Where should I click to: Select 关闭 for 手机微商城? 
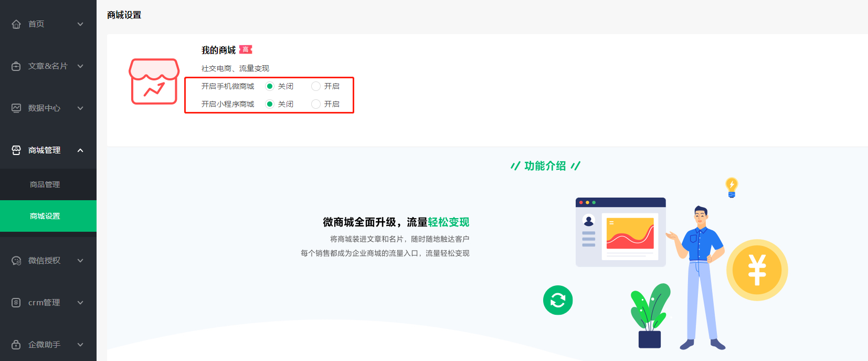pyautogui.click(x=270, y=86)
